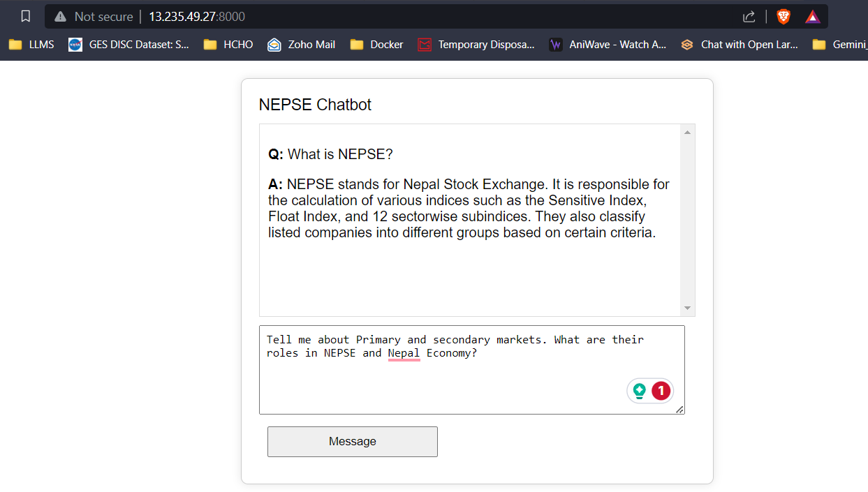Click the red error count badge
Viewport: 868px width, 492px height.
point(661,391)
